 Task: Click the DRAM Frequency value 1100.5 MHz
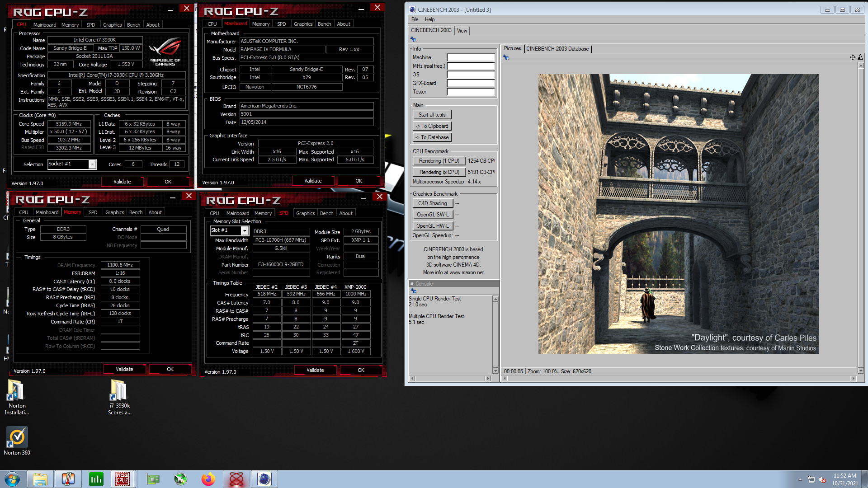(x=120, y=265)
